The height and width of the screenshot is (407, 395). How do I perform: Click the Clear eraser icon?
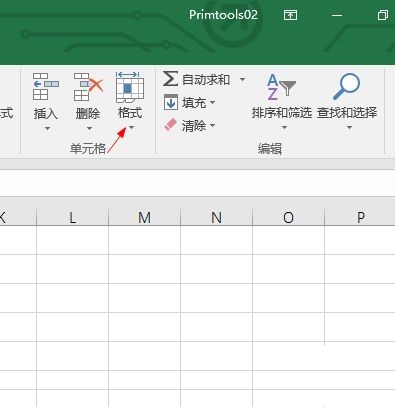[x=170, y=125]
